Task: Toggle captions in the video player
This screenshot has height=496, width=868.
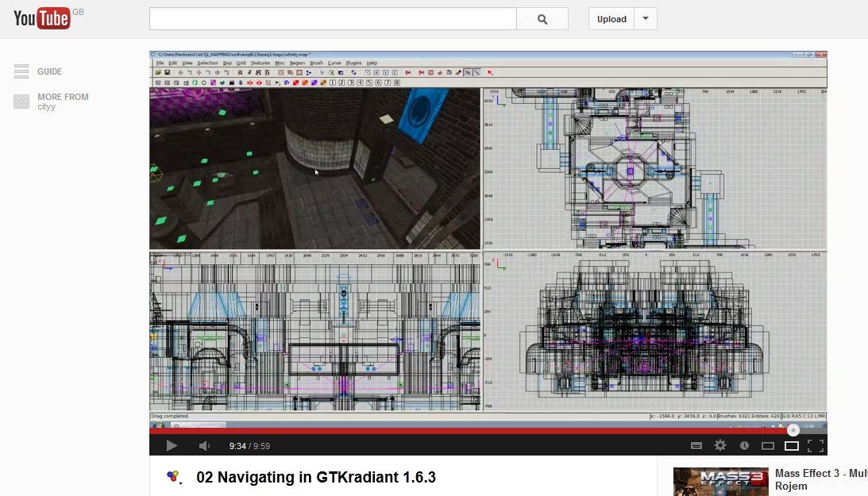Action: 696,446
